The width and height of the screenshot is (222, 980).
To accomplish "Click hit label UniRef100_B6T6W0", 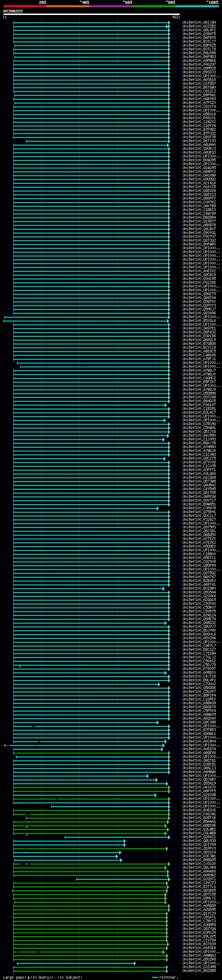I will 199,88.
